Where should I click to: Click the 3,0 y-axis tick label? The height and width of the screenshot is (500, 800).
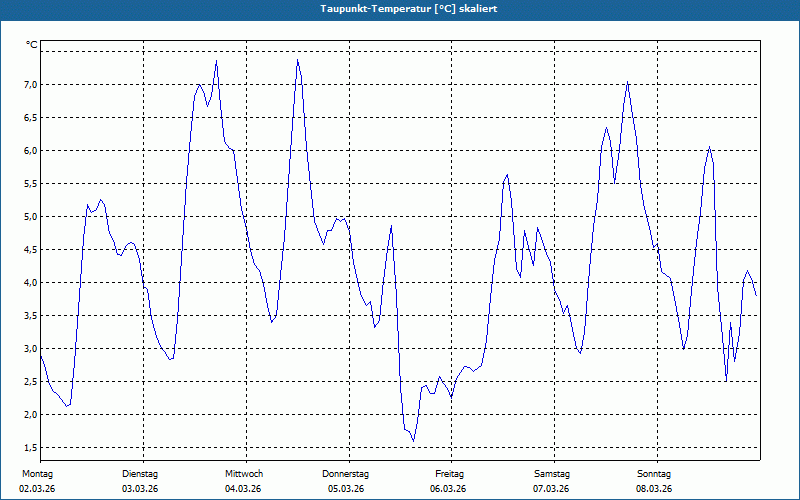click(32, 349)
